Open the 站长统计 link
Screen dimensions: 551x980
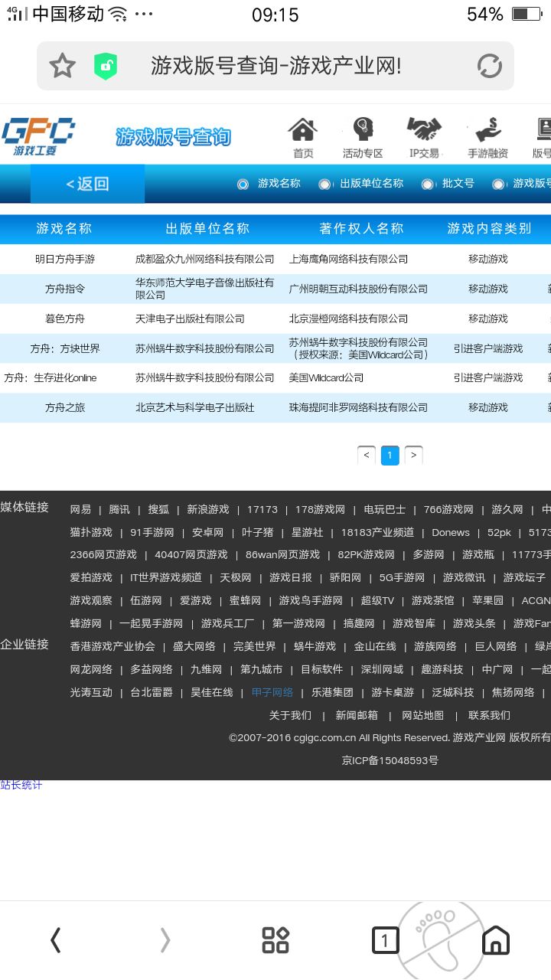pyautogui.click(x=21, y=785)
